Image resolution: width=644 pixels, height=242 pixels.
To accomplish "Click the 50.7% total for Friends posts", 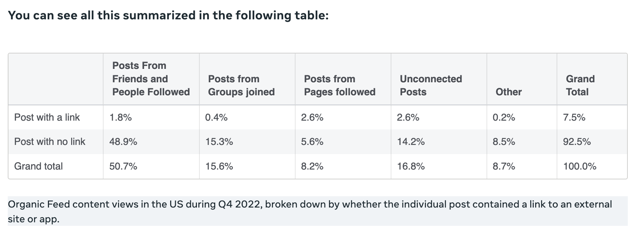I will [123, 166].
